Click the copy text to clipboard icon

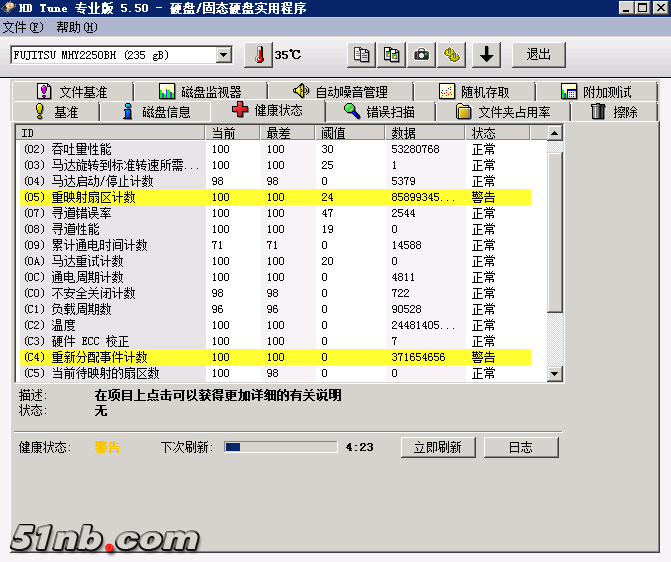click(x=361, y=54)
